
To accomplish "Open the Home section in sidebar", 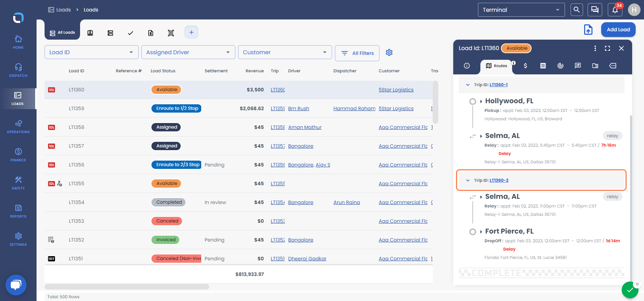I will pyautogui.click(x=18, y=42).
